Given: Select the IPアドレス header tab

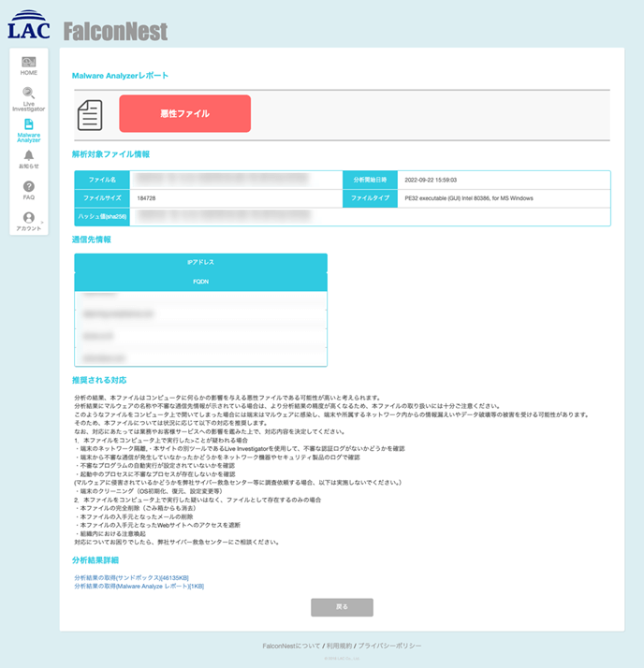Looking at the screenshot, I should click(200, 262).
